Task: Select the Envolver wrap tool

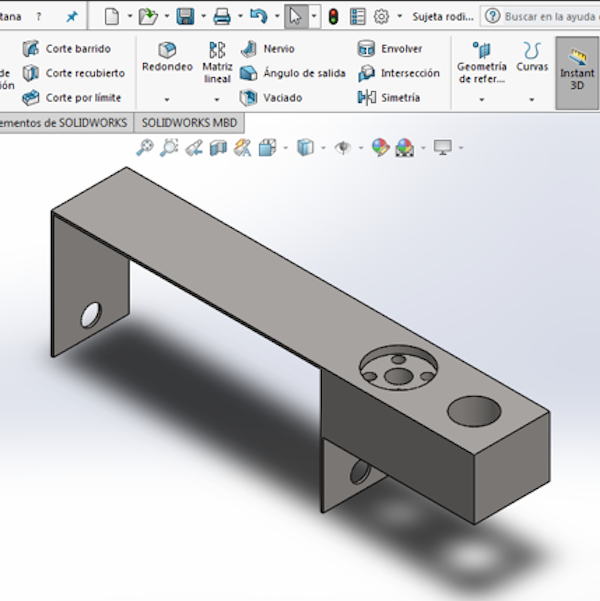Action: coord(390,49)
